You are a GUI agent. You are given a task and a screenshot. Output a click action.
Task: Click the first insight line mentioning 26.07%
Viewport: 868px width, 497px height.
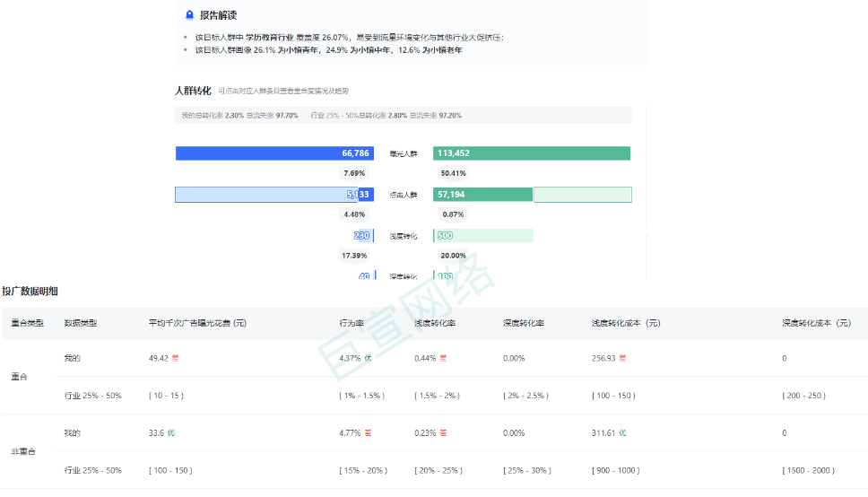click(x=350, y=37)
